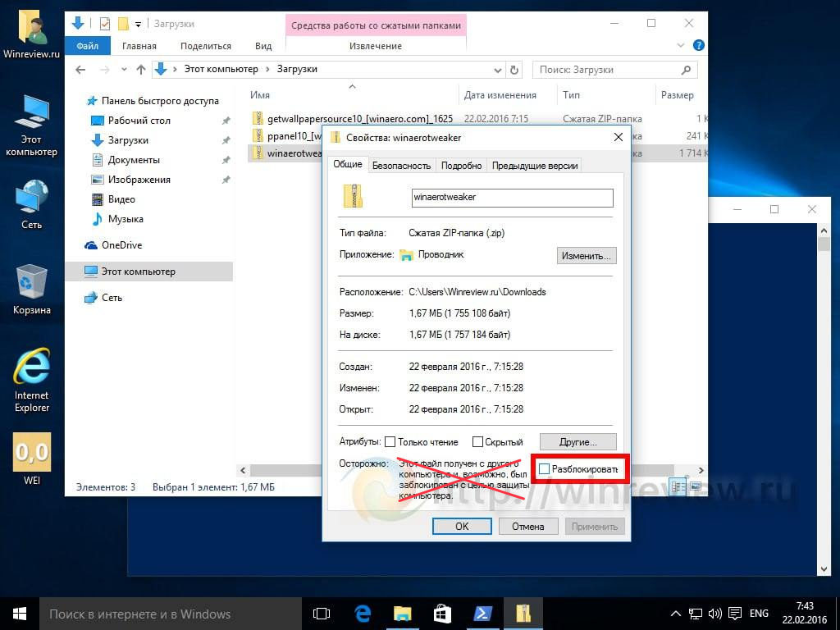840x630 pixels.
Task: Toggle the Только чтение checkbox
Action: click(390, 442)
